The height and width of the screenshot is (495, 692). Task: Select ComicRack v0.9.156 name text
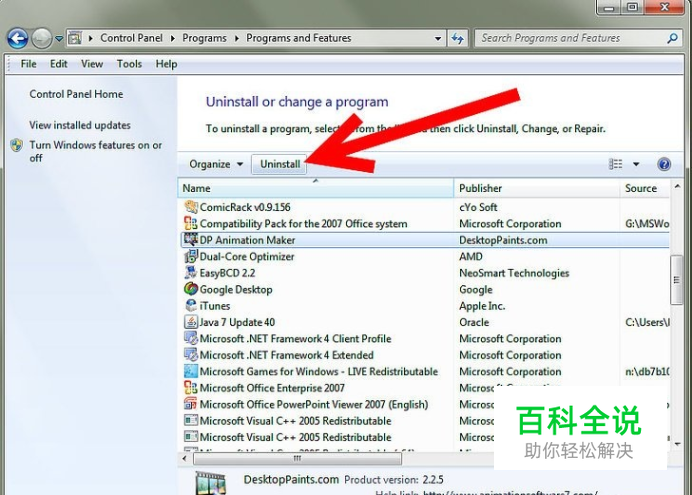[245, 207]
